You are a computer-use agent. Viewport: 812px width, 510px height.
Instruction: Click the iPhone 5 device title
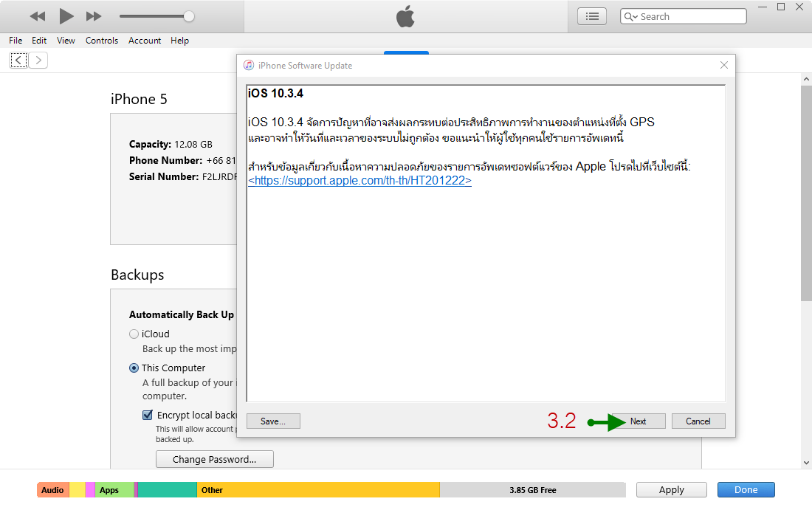coord(139,99)
